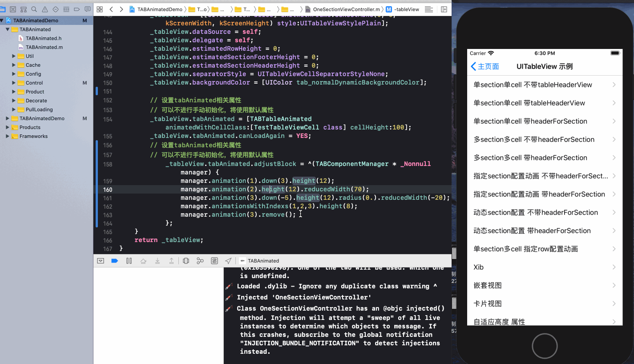634x364 pixels.
Task: Simulate location in debug bar
Action: click(x=228, y=261)
